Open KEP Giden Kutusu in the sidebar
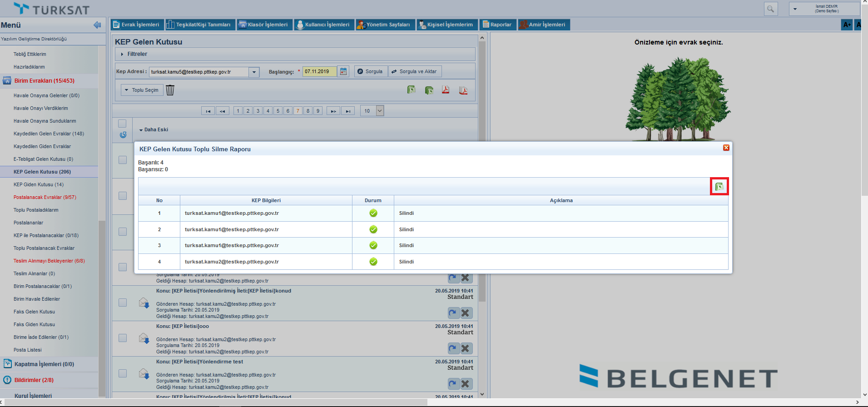Image resolution: width=868 pixels, height=407 pixels. point(39,184)
